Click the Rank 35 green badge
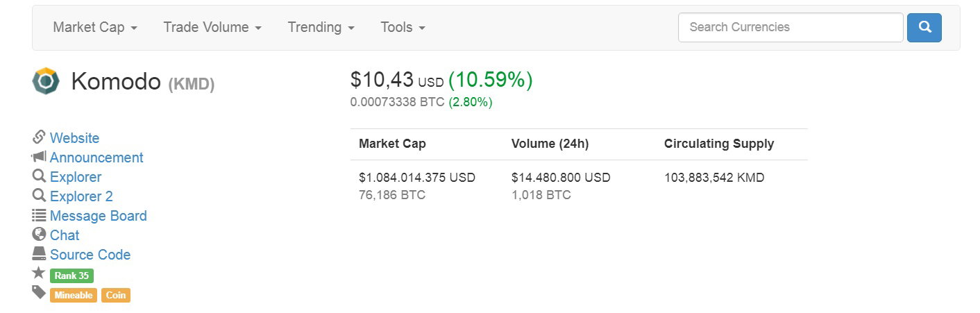 point(71,276)
